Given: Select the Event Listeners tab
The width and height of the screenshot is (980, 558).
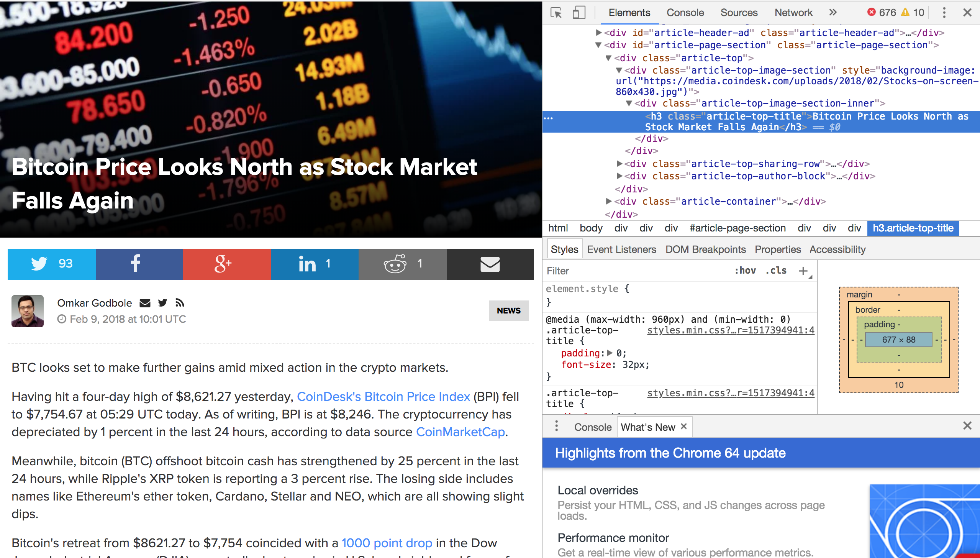Looking at the screenshot, I should tap(620, 250).
